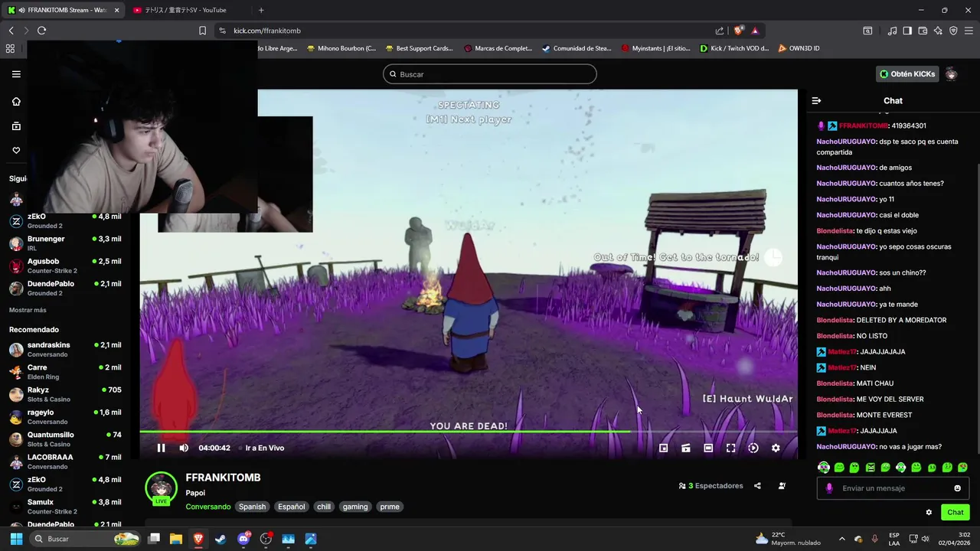Open the Brave playlist music note icon
Image resolution: width=980 pixels, height=551 pixels.
click(893, 31)
